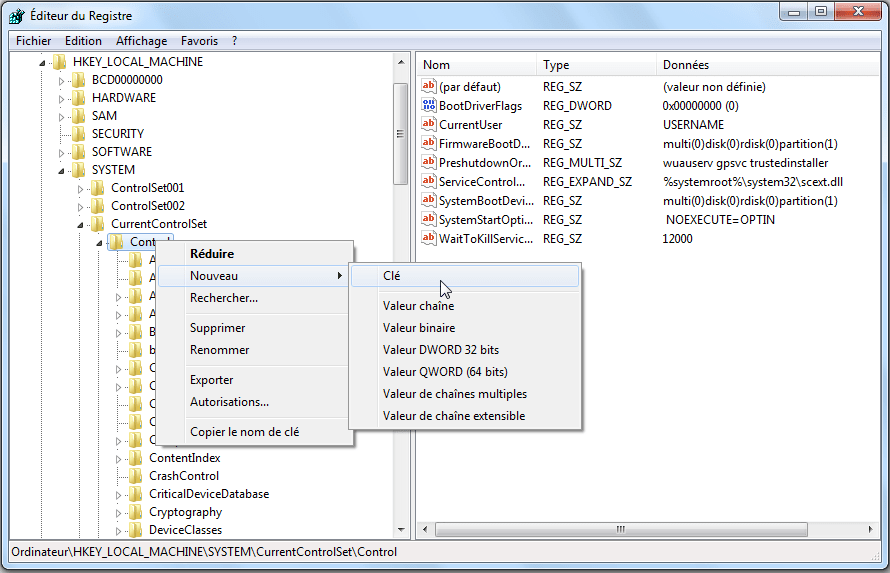Click the Cryptography folder icon

(136, 512)
